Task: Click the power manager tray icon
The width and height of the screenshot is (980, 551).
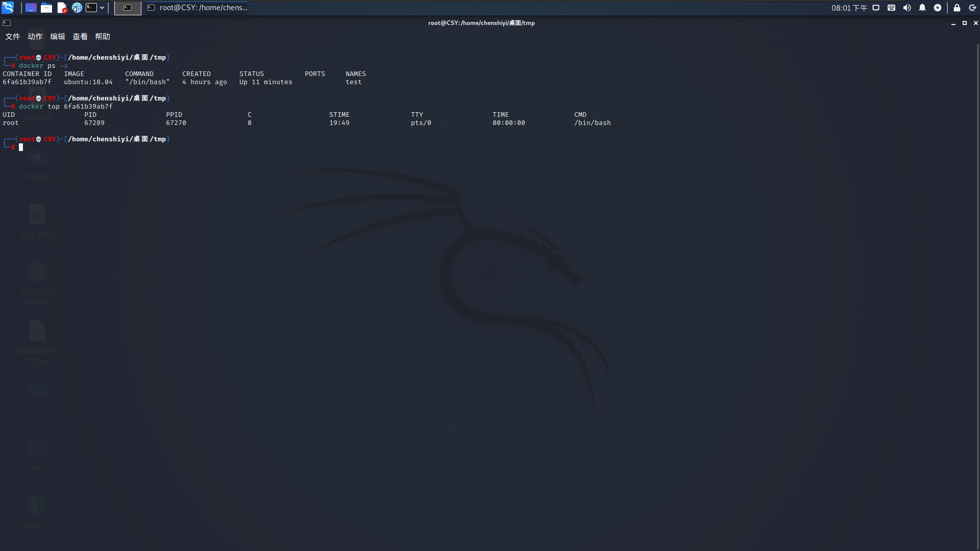Action: tap(938, 8)
